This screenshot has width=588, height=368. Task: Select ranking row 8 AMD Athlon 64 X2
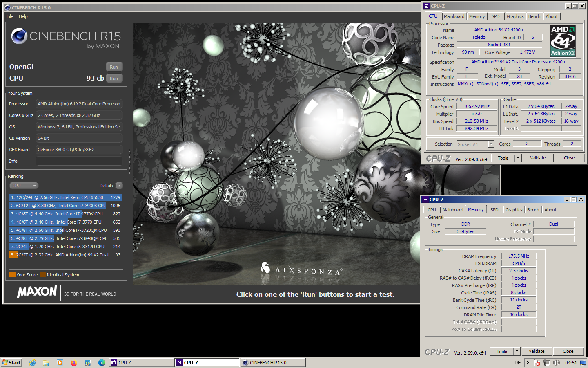(66, 255)
